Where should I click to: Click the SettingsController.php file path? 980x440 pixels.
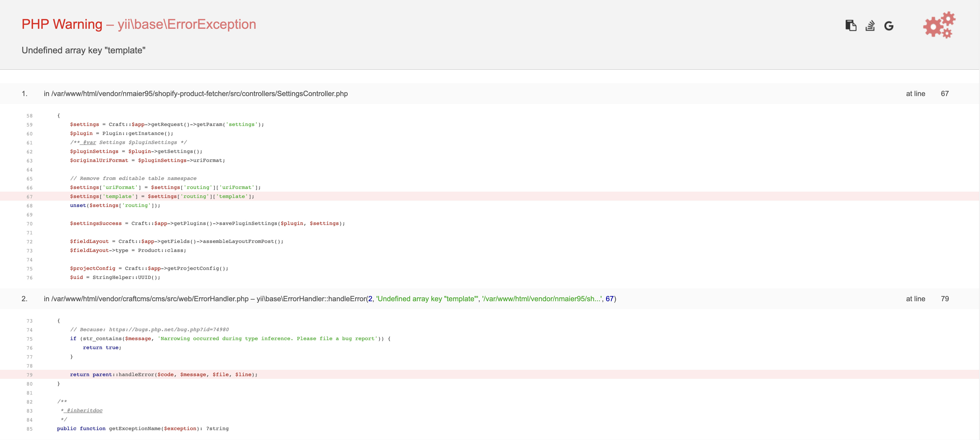tap(200, 94)
